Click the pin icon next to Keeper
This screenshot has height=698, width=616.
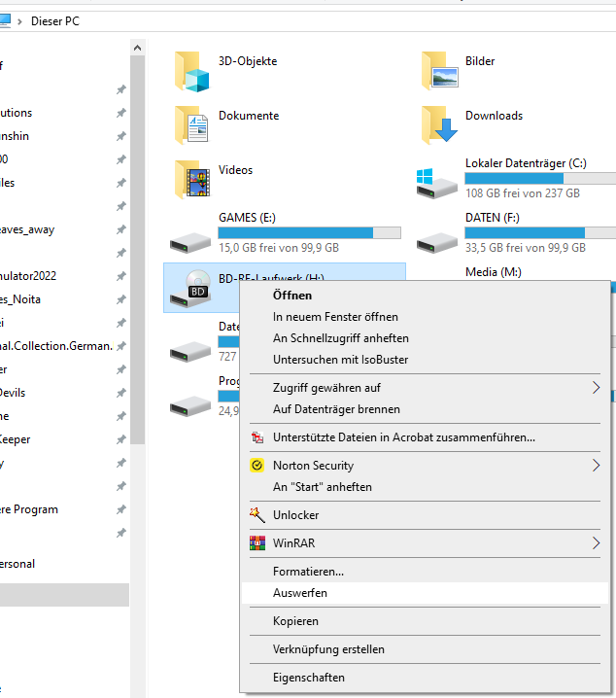[121, 439]
